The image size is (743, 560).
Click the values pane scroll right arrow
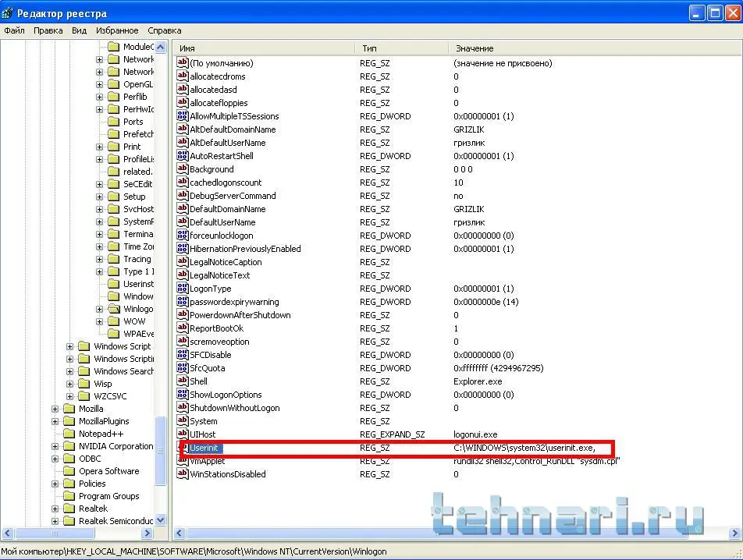pos(735,533)
